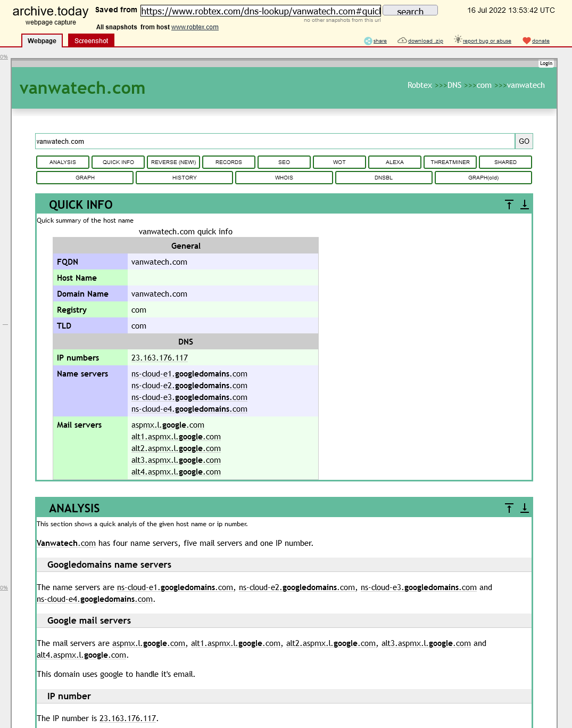The image size is (572, 728).
Task: Open the DNSBL tab
Action: (x=384, y=177)
